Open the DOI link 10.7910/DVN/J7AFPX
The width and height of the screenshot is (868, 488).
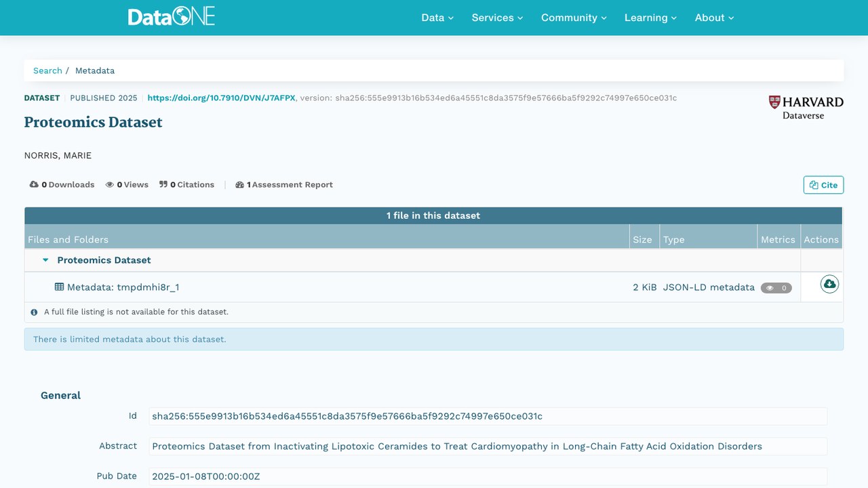[221, 98]
